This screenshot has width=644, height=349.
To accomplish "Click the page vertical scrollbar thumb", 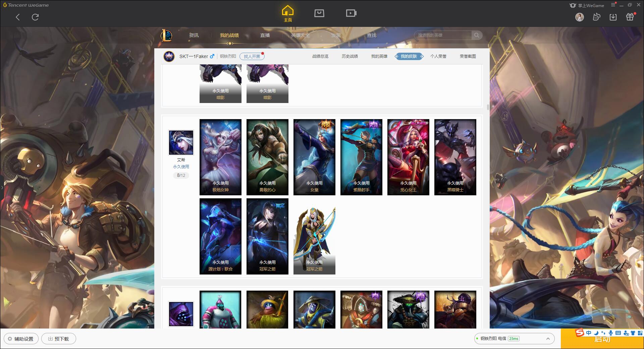I will [488, 107].
